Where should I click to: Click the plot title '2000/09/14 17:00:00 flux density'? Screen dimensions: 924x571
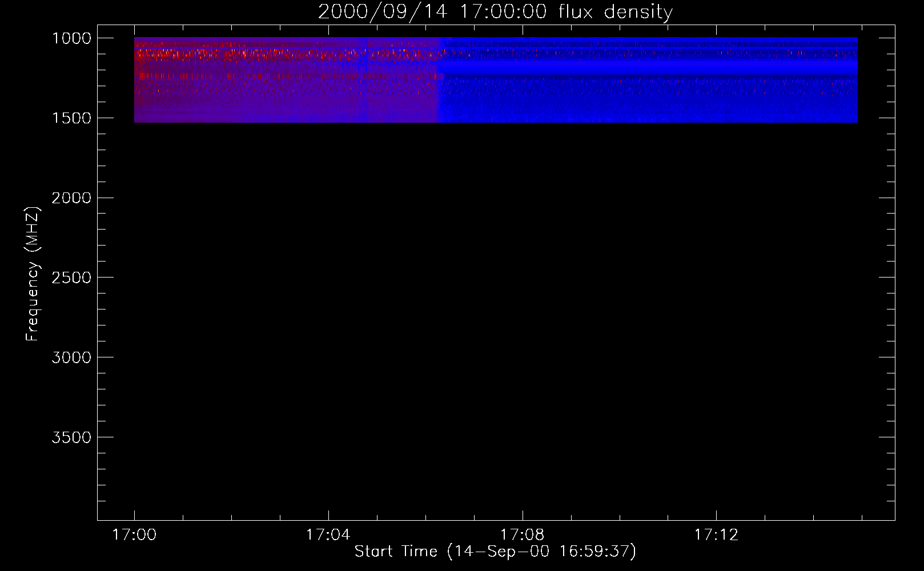pos(495,11)
